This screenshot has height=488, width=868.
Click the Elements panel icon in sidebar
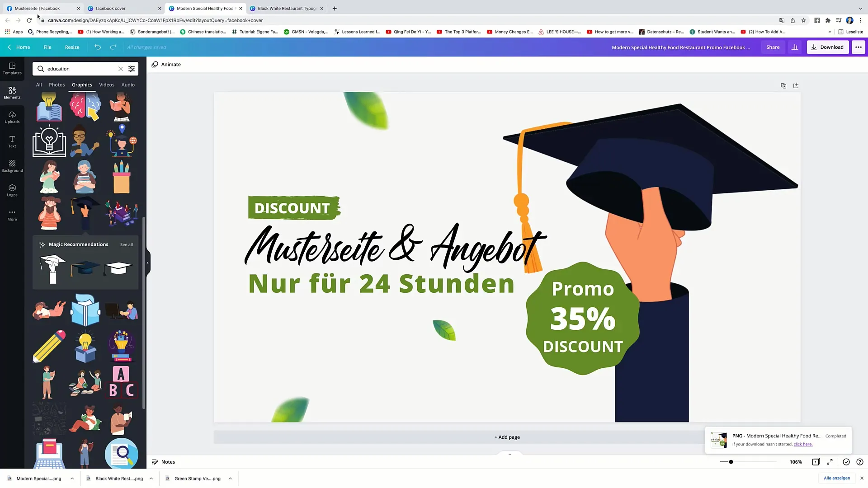tap(12, 92)
